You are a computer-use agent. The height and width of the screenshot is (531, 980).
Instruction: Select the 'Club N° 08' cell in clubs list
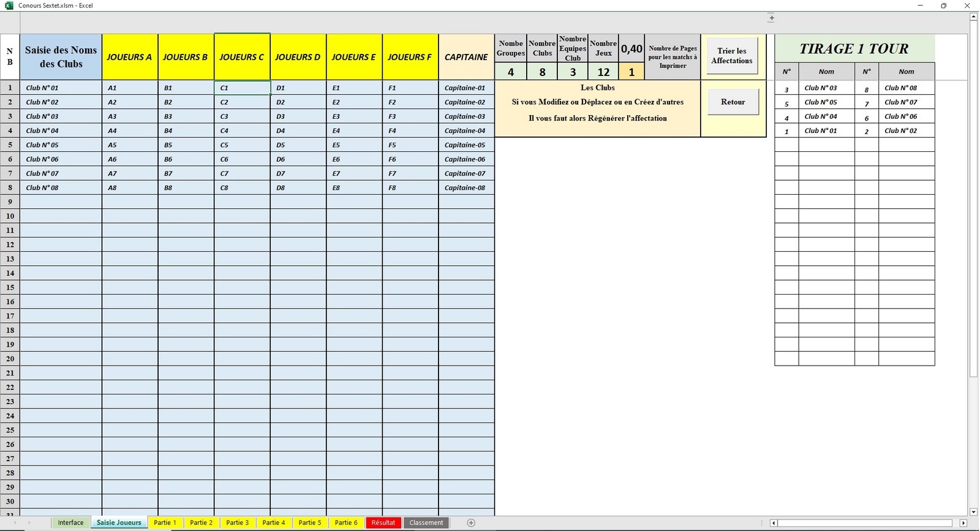(x=61, y=187)
